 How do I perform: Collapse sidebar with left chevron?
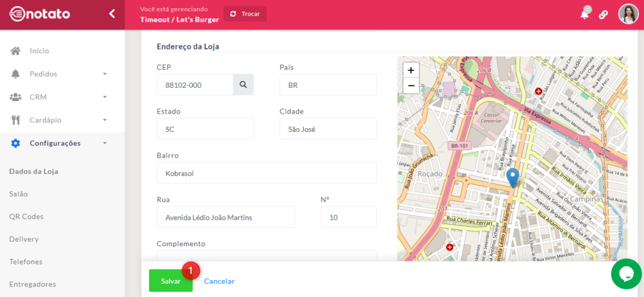click(x=112, y=14)
